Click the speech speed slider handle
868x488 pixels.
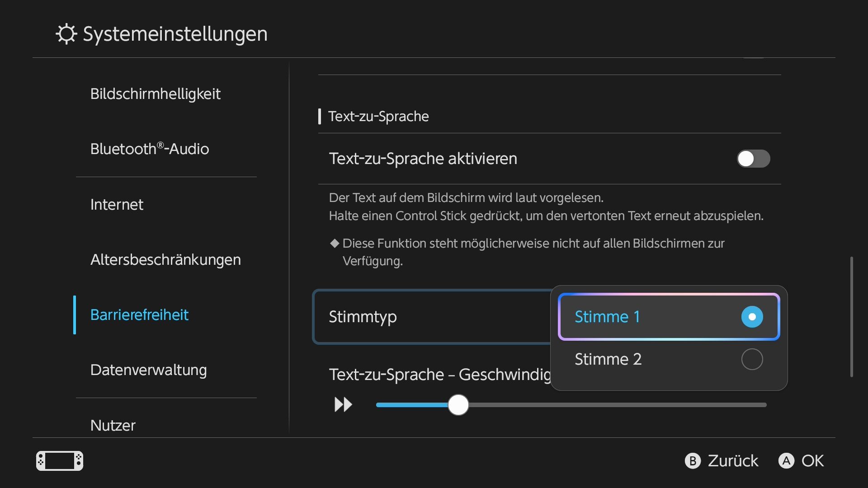458,405
